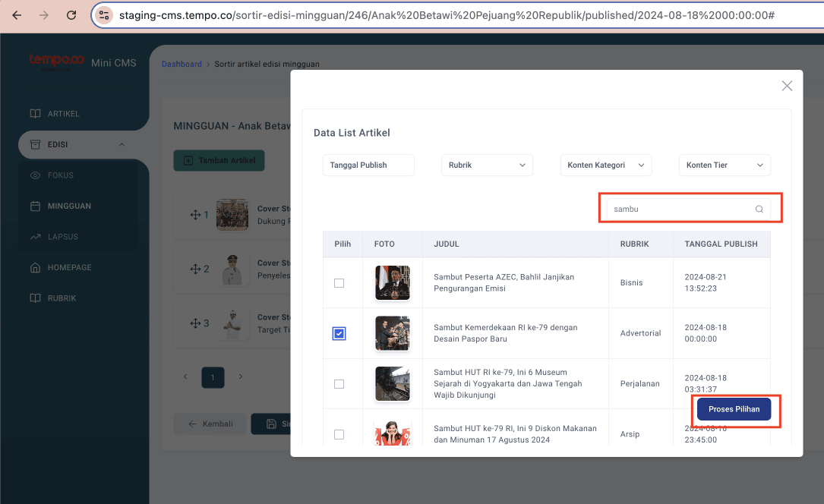Click the FOKUS eye icon
824x504 pixels.
(x=35, y=175)
